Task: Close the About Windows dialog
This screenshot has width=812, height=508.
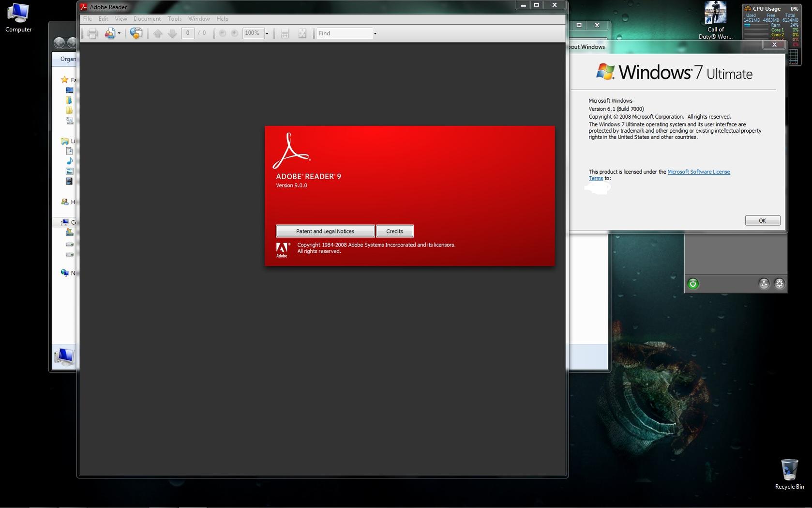Action: 774,45
